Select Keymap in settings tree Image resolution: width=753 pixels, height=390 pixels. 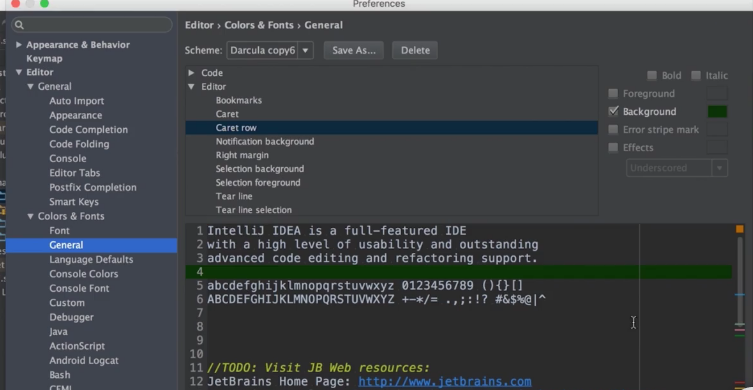click(44, 59)
